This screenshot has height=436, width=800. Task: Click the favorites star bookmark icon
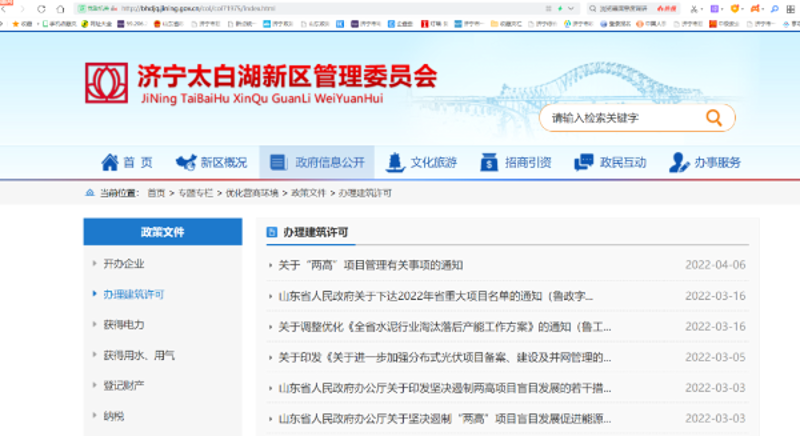point(15,24)
